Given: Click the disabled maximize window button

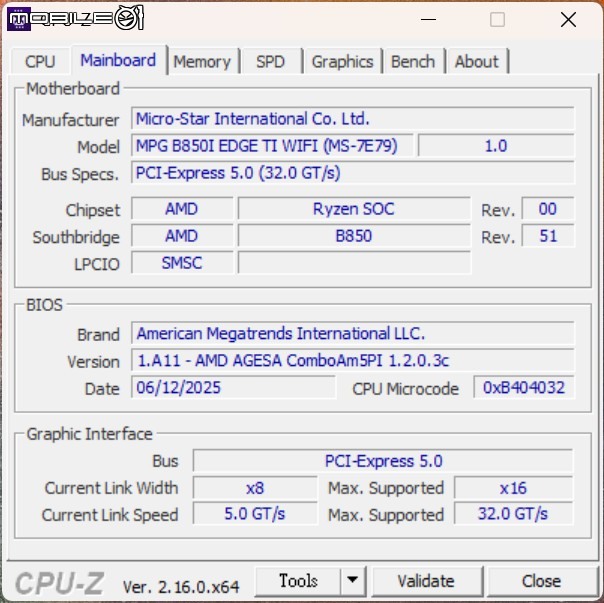Looking at the screenshot, I should (497, 19).
